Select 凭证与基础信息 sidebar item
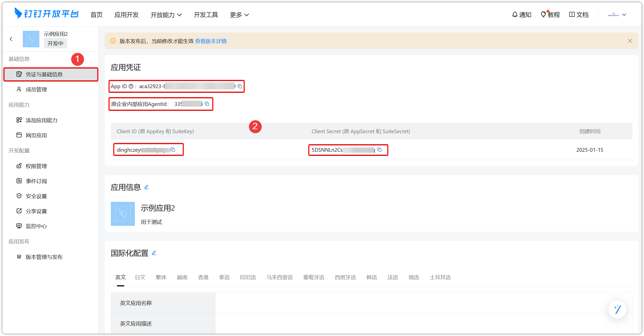Screen dimensions: 644x336 point(51,74)
